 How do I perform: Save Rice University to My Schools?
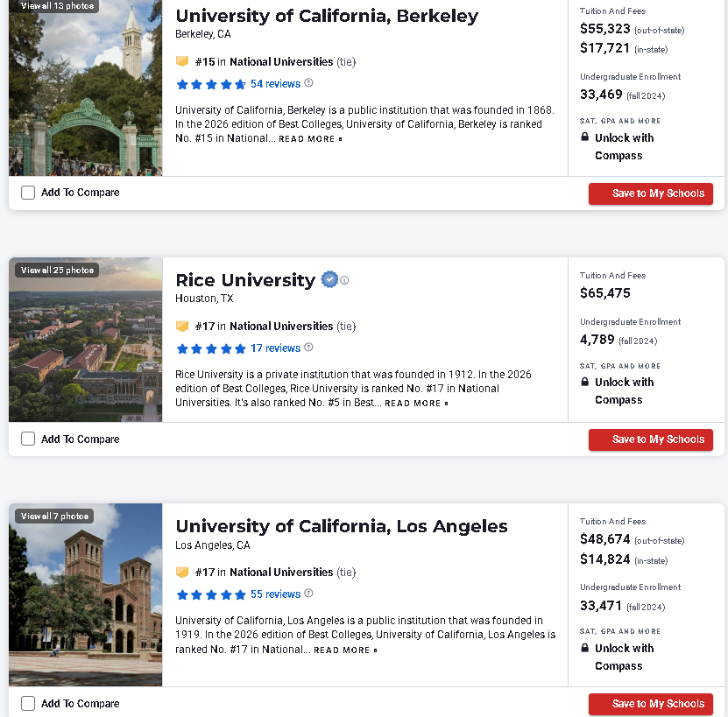pyautogui.click(x=650, y=439)
